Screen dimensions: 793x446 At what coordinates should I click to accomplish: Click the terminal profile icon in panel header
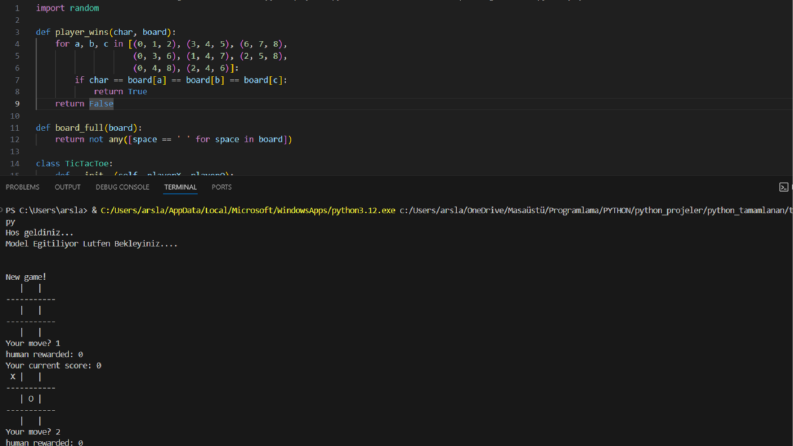click(x=783, y=187)
